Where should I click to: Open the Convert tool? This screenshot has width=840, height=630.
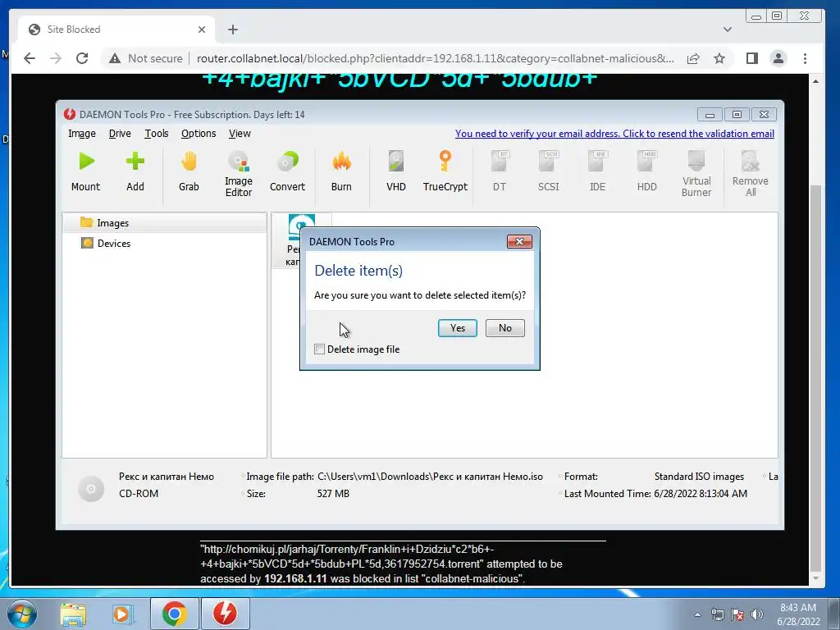click(x=287, y=171)
